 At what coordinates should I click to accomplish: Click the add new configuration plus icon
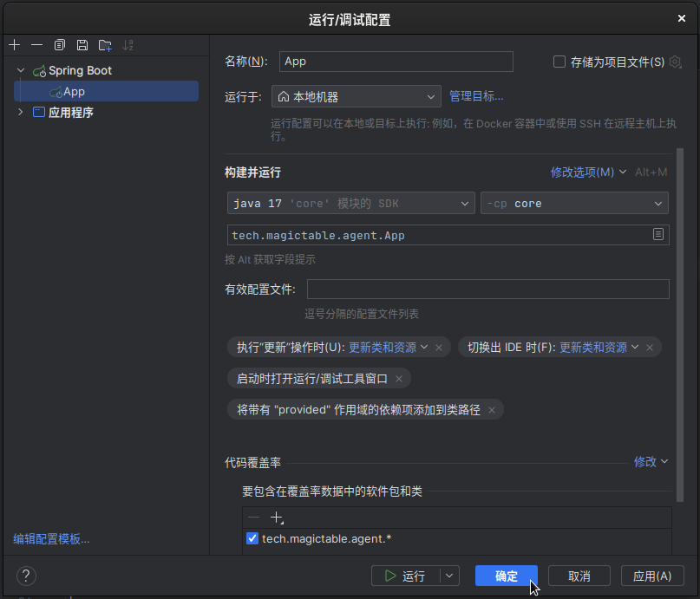(14, 45)
